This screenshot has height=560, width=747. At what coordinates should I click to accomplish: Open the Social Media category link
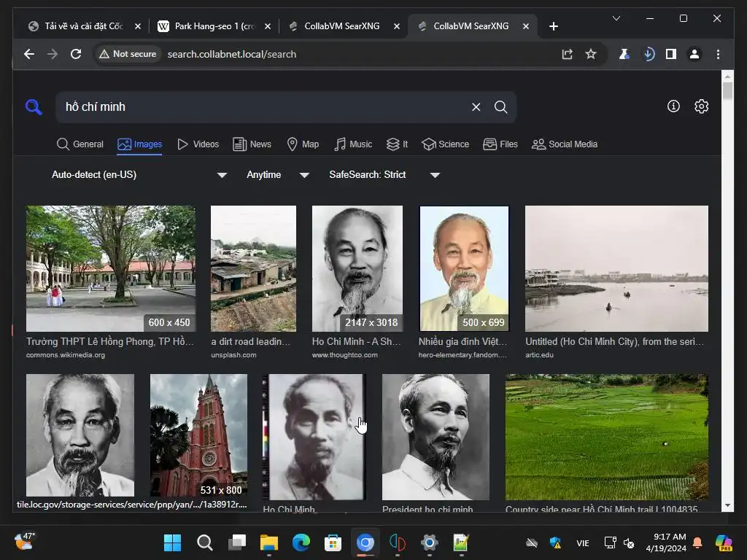tap(565, 144)
